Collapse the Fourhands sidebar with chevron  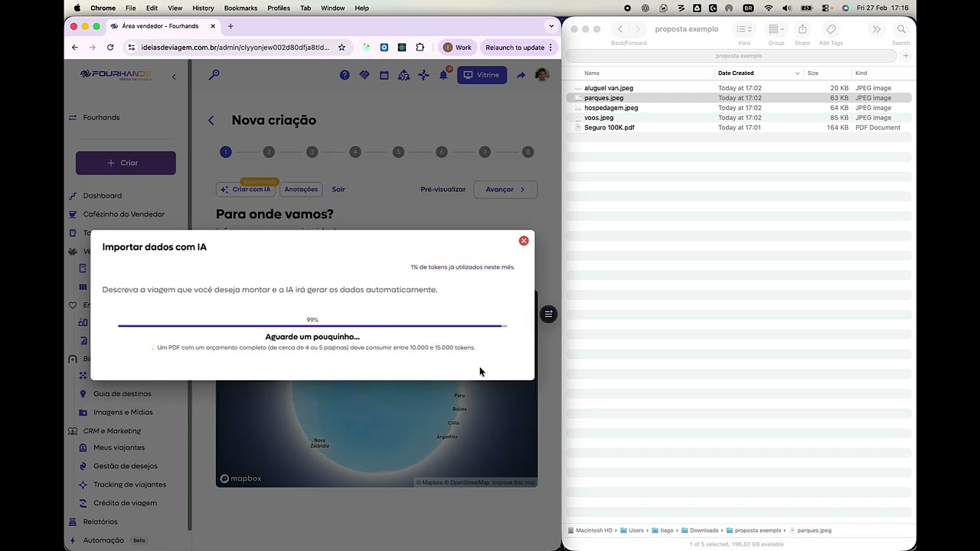[x=174, y=77]
